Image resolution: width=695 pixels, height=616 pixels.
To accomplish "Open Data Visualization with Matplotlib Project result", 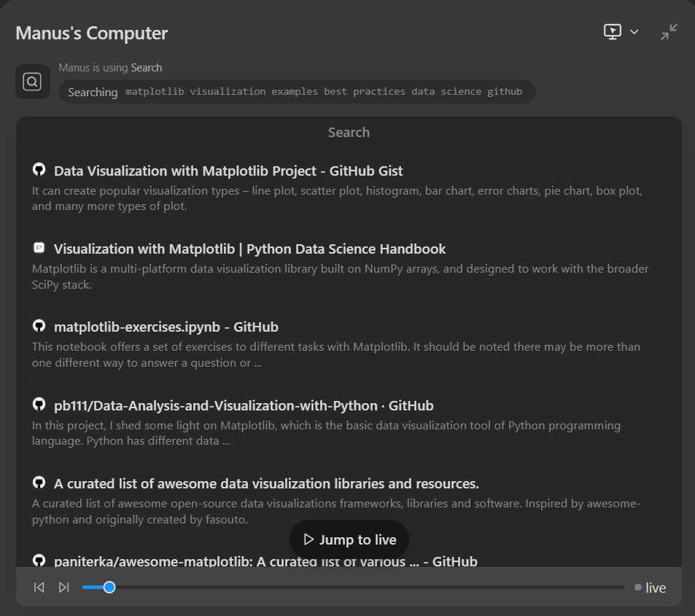I will click(x=228, y=171).
